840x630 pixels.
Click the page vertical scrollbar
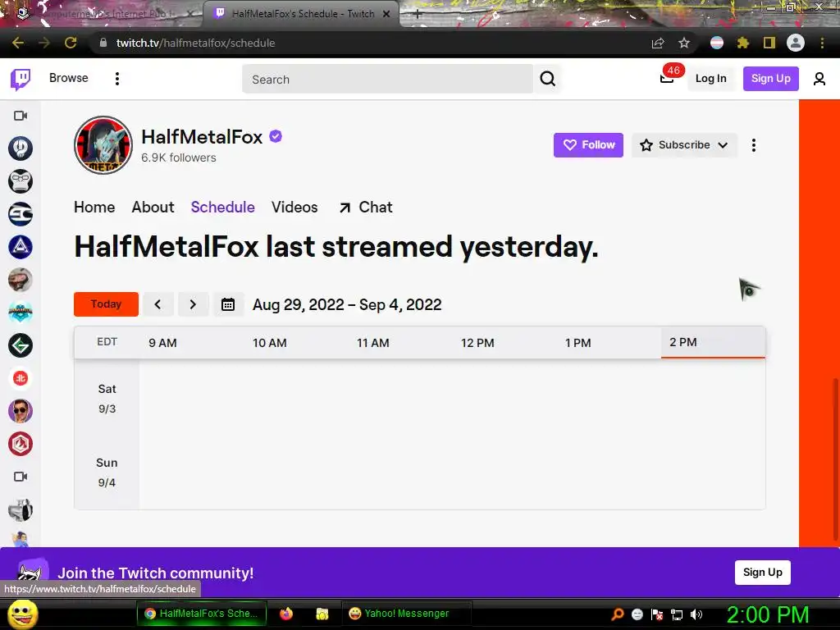pyautogui.click(x=835, y=459)
